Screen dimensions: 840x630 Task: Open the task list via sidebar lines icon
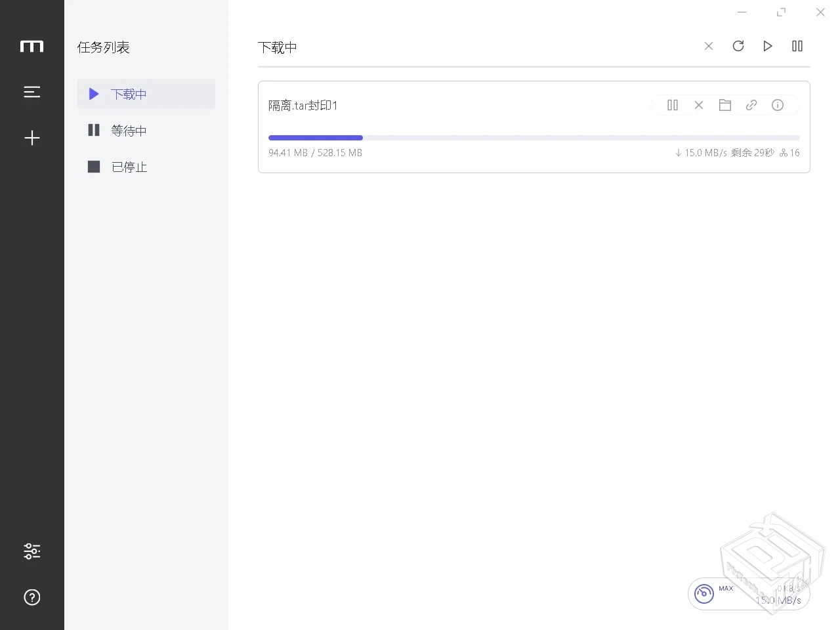click(x=31, y=93)
